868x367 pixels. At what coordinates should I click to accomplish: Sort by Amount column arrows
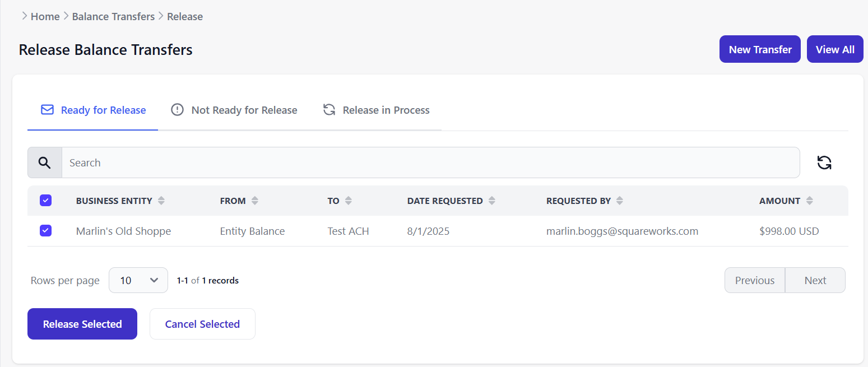coord(809,201)
